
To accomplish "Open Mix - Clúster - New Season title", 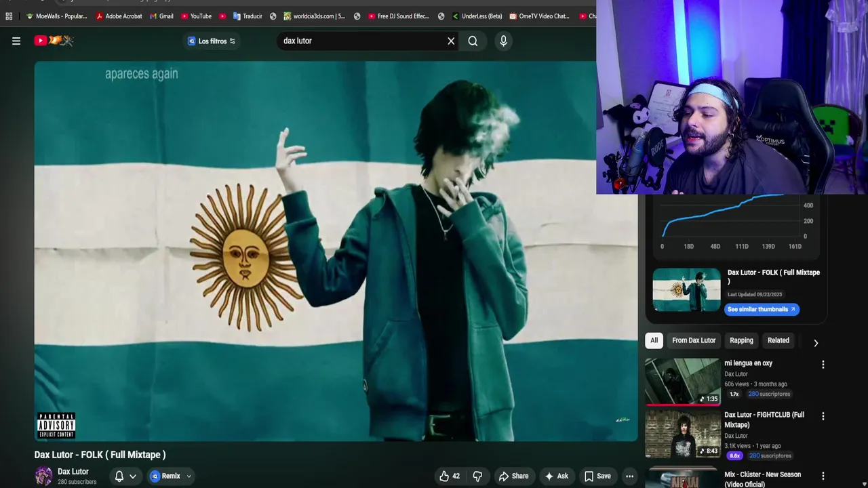I will 762,479.
